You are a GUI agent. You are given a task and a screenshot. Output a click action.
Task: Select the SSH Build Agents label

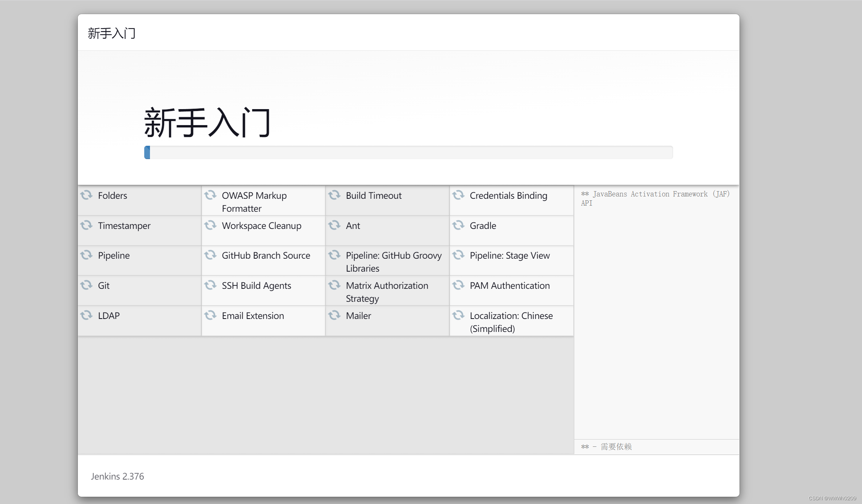tap(256, 286)
